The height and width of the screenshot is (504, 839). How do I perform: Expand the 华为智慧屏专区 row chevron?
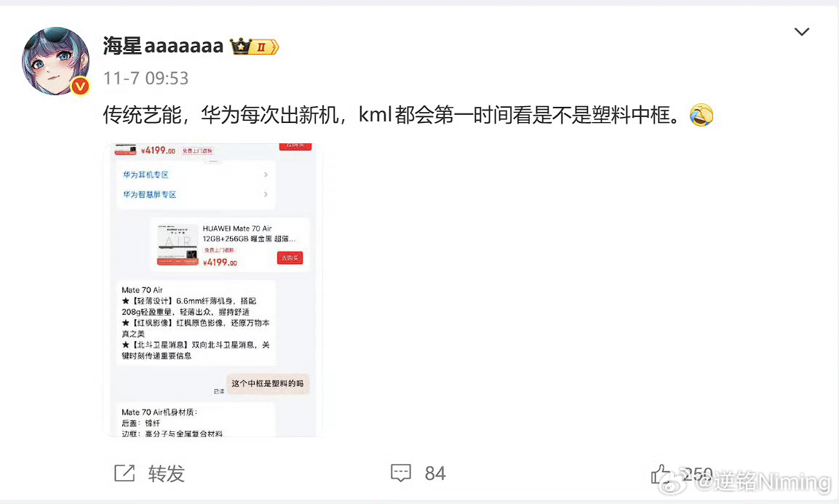(266, 194)
